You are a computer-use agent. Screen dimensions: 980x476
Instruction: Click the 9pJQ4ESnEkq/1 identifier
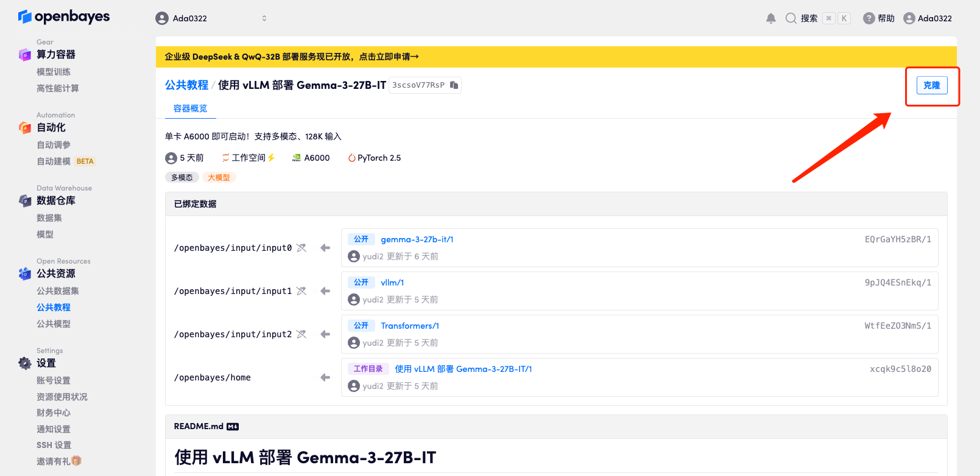click(x=898, y=282)
